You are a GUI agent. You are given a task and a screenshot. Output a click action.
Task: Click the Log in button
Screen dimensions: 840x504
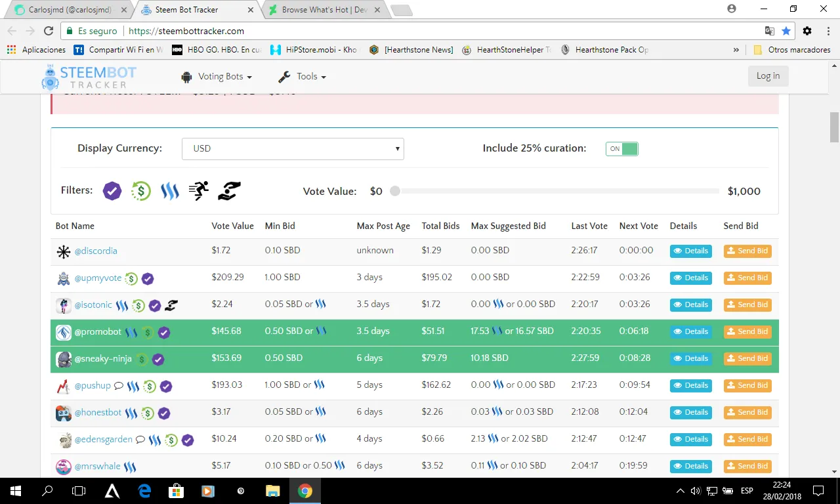(768, 76)
